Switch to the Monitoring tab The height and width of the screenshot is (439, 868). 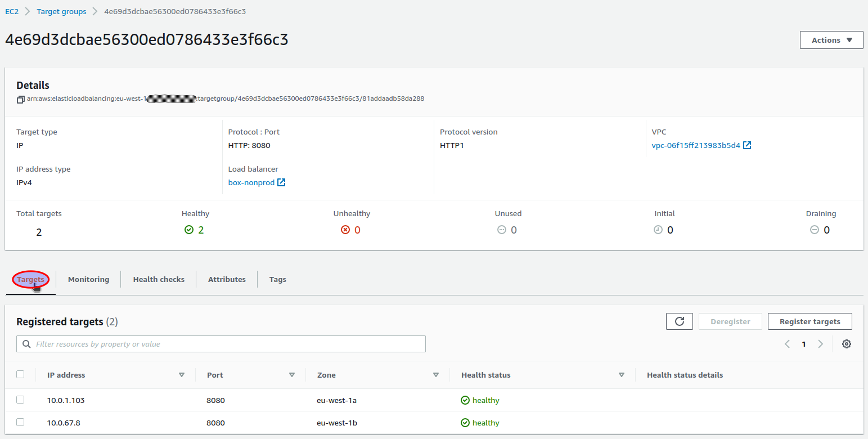coord(88,279)
